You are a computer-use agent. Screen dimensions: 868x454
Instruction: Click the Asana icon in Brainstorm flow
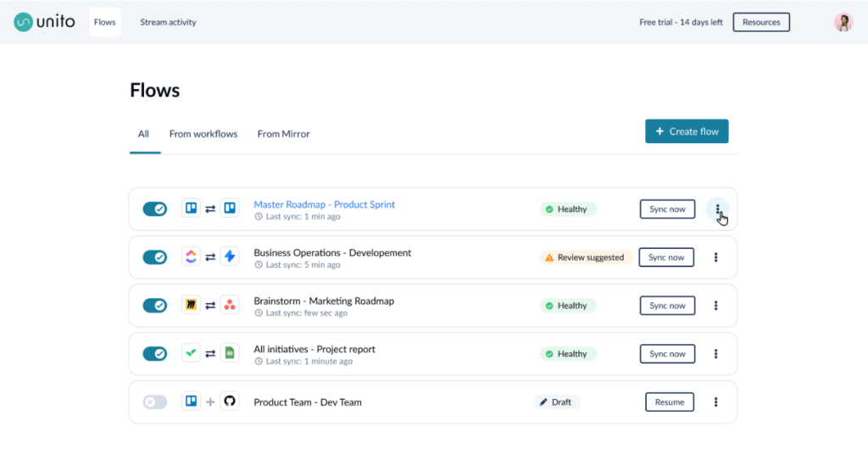(230, 305)
